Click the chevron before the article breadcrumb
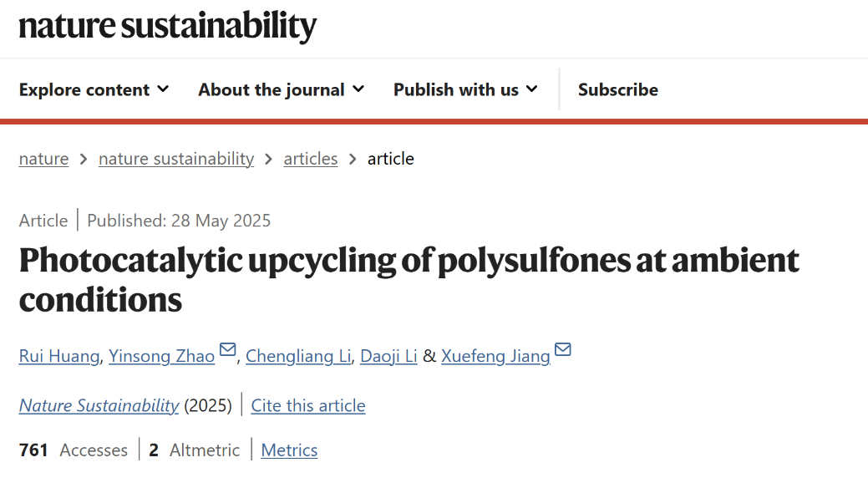This screenshot has height=488, width=868. [x=353, y=160]
